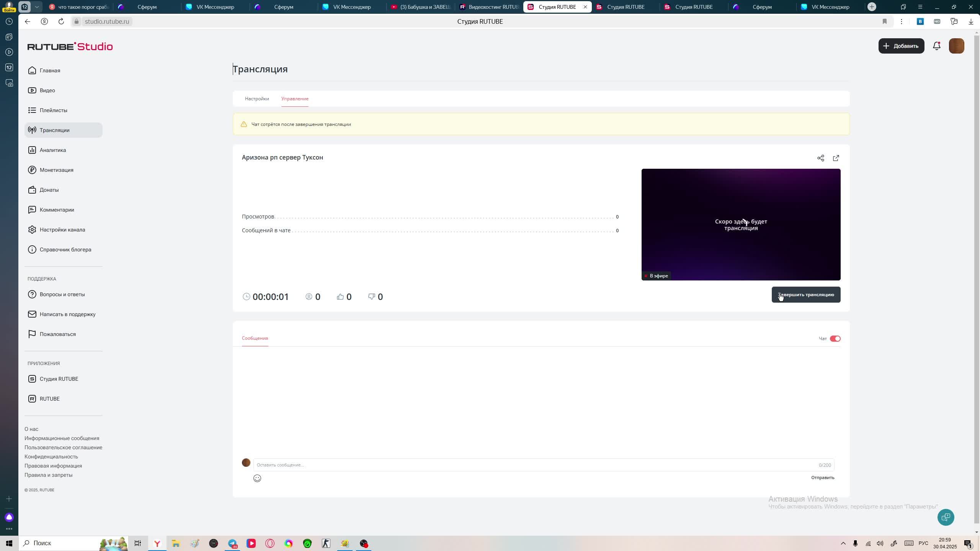Click the broadcast preview player
The width and height of the screenshot is (980, 551).
741,225
